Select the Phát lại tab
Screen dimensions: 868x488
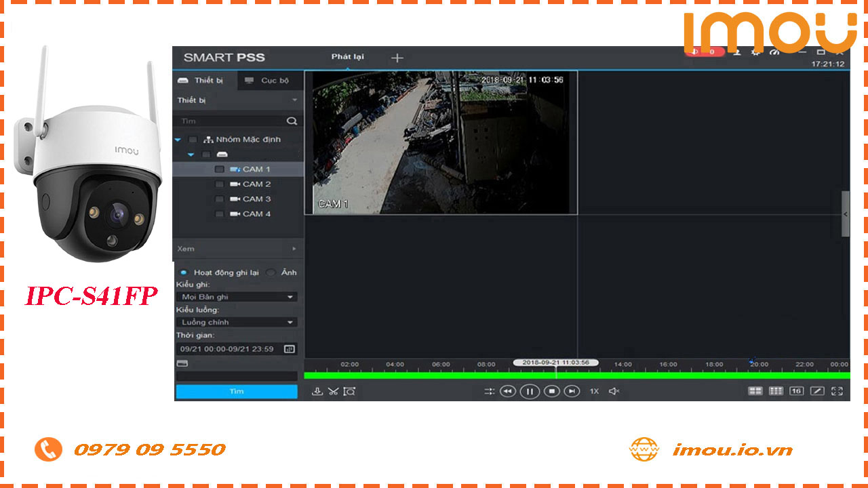(x=347, y=58)
